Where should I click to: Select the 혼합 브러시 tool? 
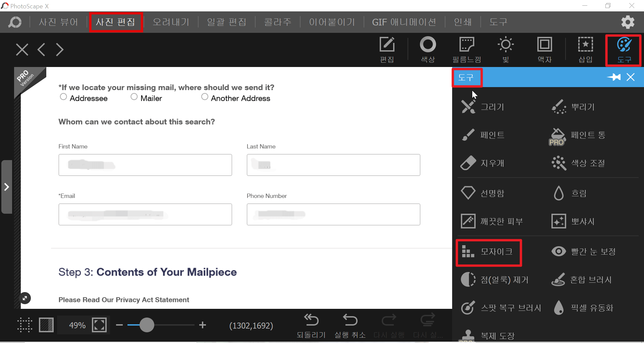tap(582, 280)
